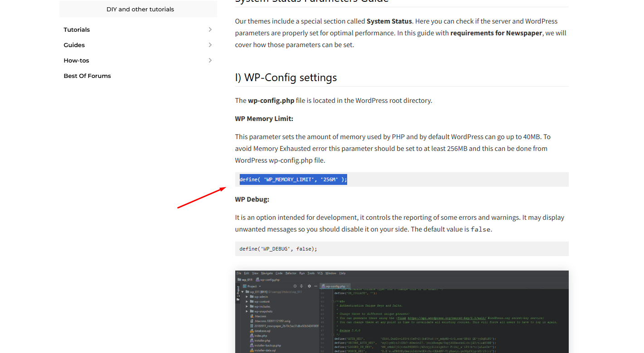Click bold 'wp-config.php' in the root directory sentence
644x353 pixels.
coord(271,101)
